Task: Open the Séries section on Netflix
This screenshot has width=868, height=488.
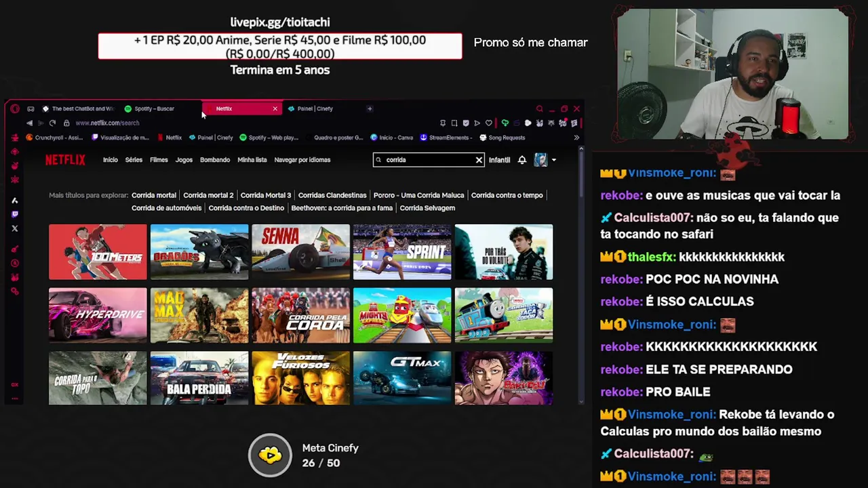Action: [134, 160]
